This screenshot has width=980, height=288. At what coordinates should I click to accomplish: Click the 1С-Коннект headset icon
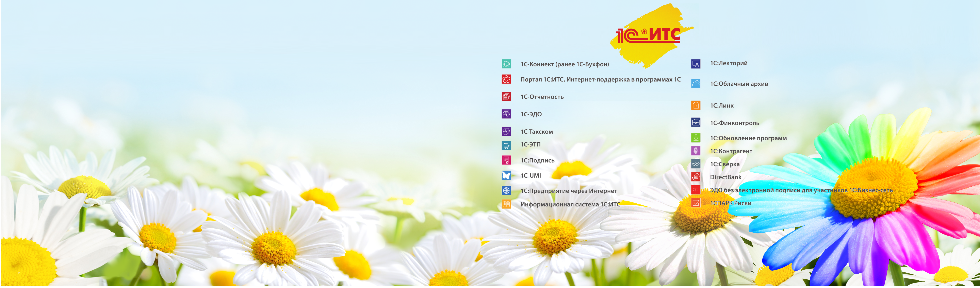506,64
